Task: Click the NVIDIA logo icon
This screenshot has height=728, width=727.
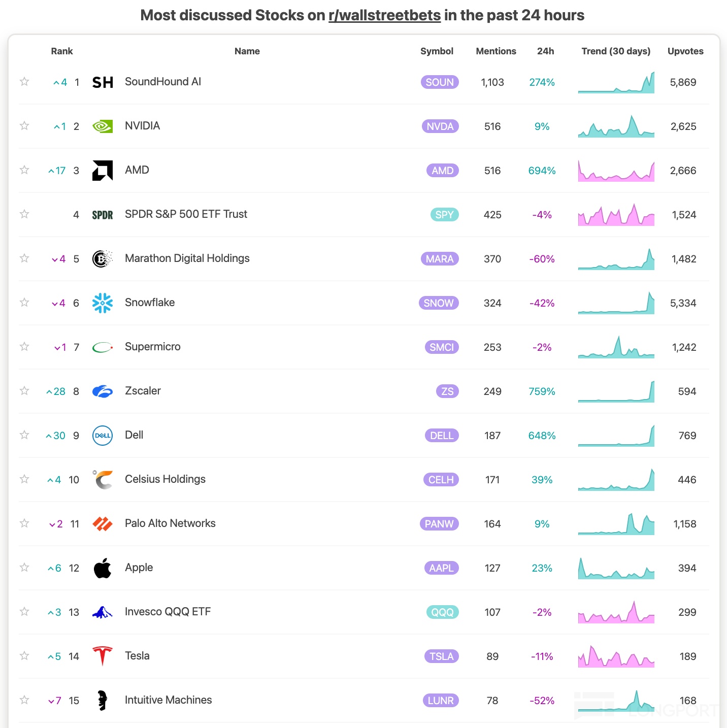Action: click(x=103, y=126)
